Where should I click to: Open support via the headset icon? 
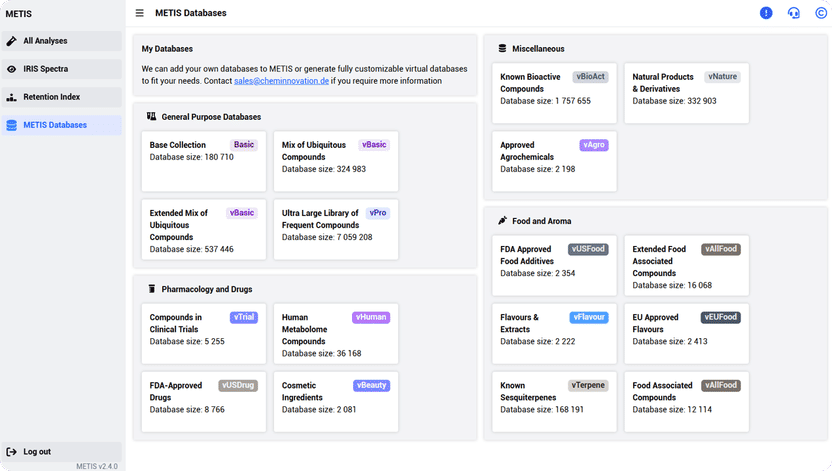[x=793, y=13]
